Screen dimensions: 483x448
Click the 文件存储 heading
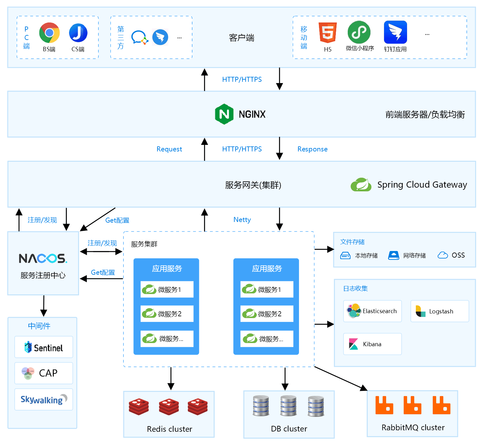coord(352,242)
